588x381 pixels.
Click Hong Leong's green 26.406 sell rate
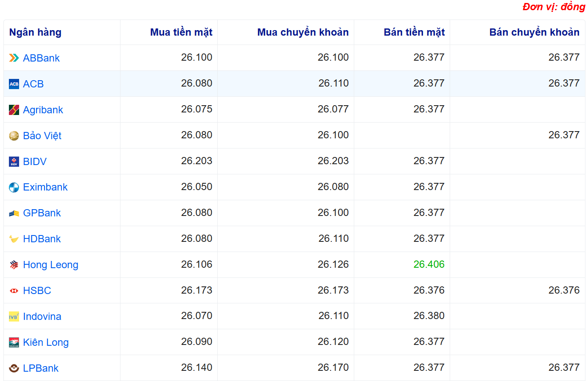(429, 264)
